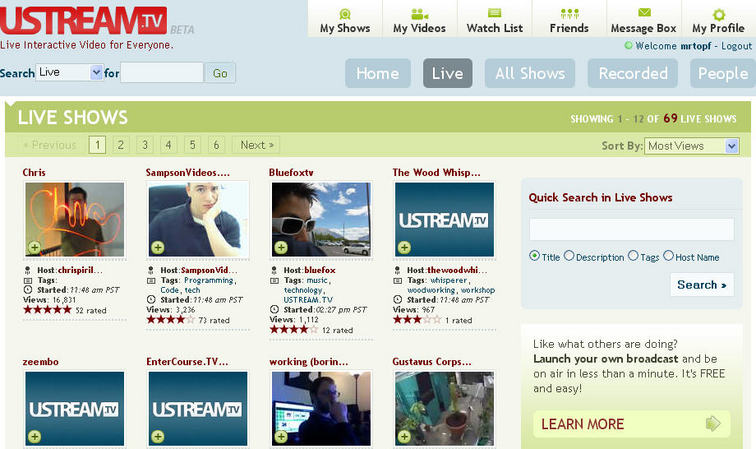
Task: Go to page 2 of live shows
Action: pos(121,145)
